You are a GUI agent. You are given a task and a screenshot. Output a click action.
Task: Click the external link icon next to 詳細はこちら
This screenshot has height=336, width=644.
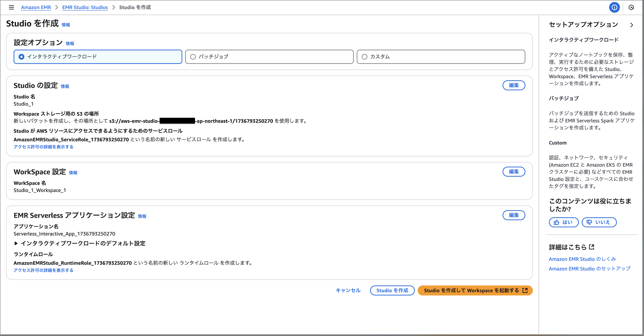pos(591,247)
